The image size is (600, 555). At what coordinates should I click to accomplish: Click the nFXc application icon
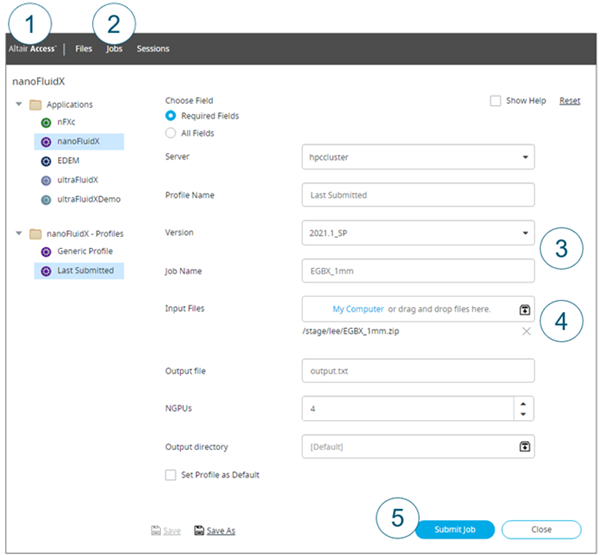click(x=46, y=122)
